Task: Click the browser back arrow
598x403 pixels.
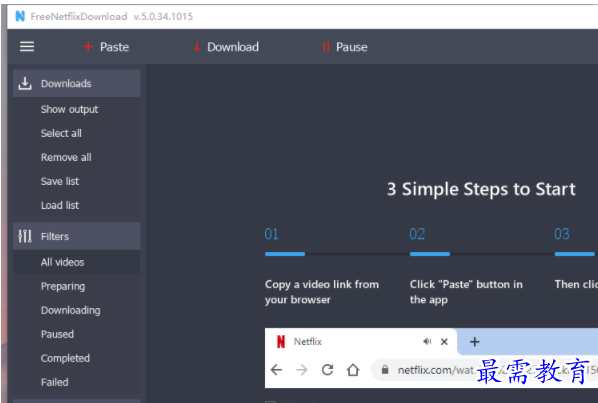Action: pos(276,369)
